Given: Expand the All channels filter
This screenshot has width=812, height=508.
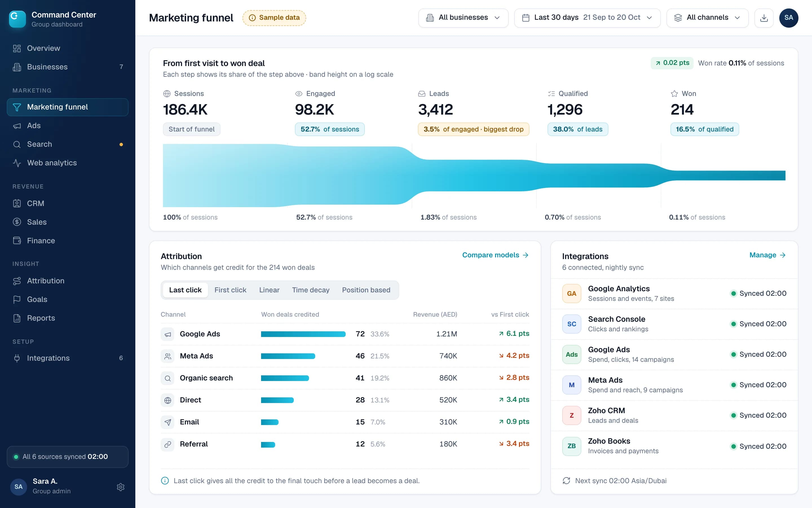Looking at the screenshot, I should (707, 18).
